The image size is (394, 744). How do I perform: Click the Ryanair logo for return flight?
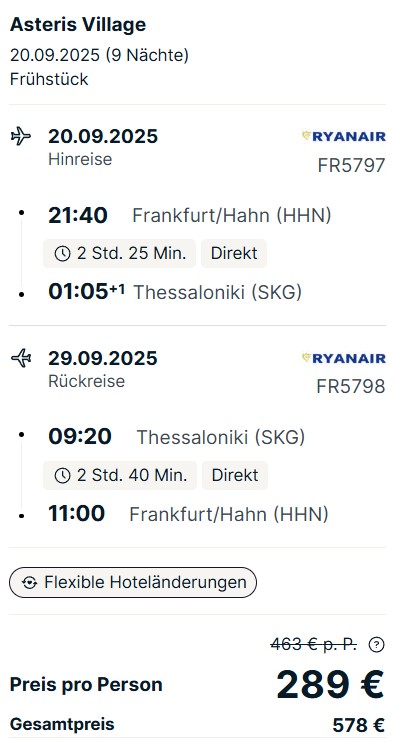pyautogui.click(x=344, y=358)
